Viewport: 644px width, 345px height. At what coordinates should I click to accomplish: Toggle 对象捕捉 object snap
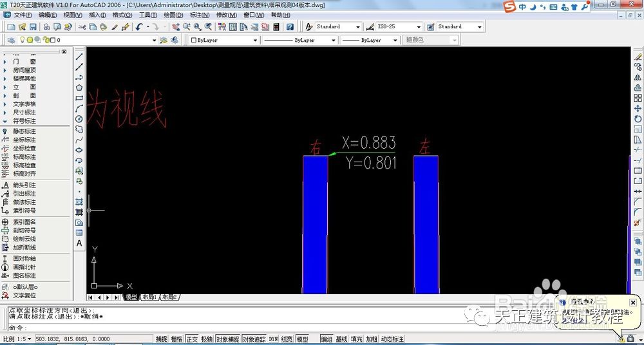point(227,339)
